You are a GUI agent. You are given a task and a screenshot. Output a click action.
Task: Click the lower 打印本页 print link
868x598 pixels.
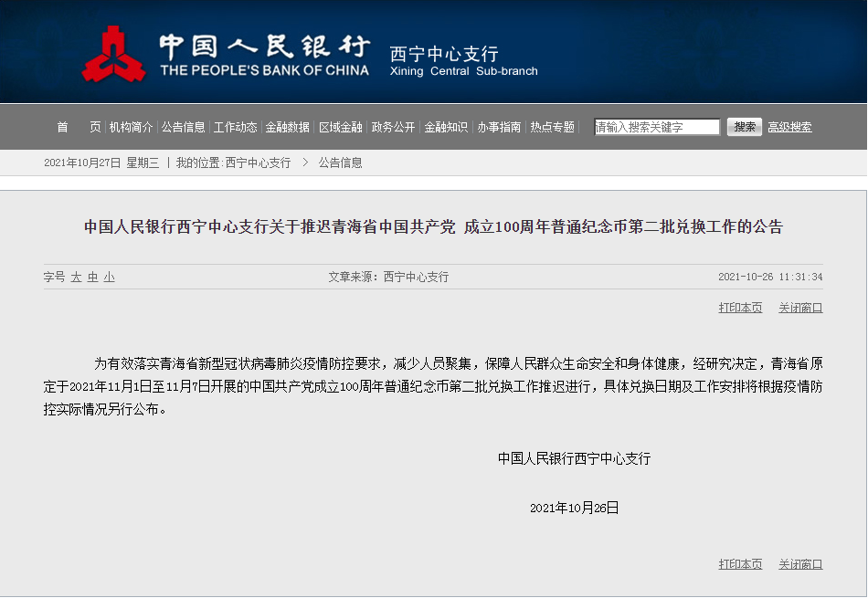click(740, 564)
